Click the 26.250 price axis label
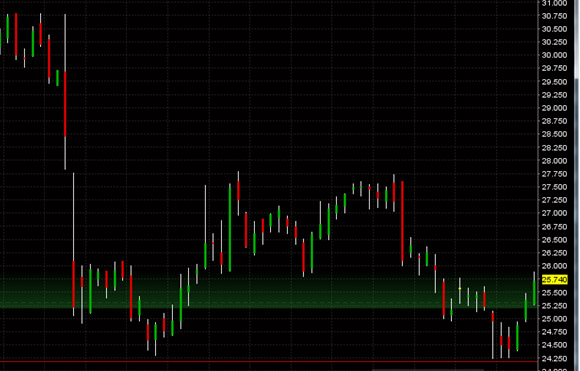Screen dimensions: 580x371 (554, 253)
